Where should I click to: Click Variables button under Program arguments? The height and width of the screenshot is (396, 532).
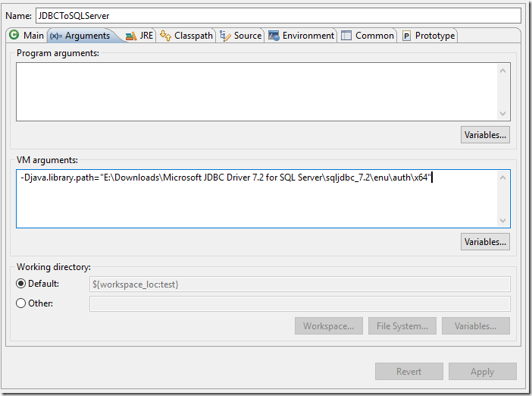(485, 135)
